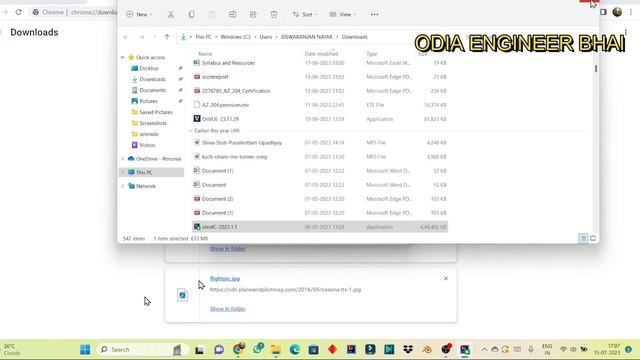Sort by the Date modified column header
The width and height of the screenshot is (640, 360).
[321, 54]
